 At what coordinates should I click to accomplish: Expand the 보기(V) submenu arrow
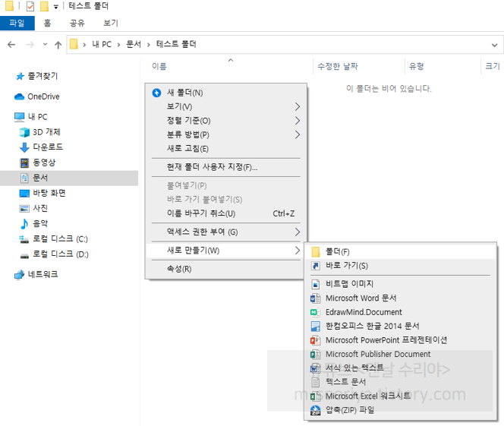click(298, 107)
